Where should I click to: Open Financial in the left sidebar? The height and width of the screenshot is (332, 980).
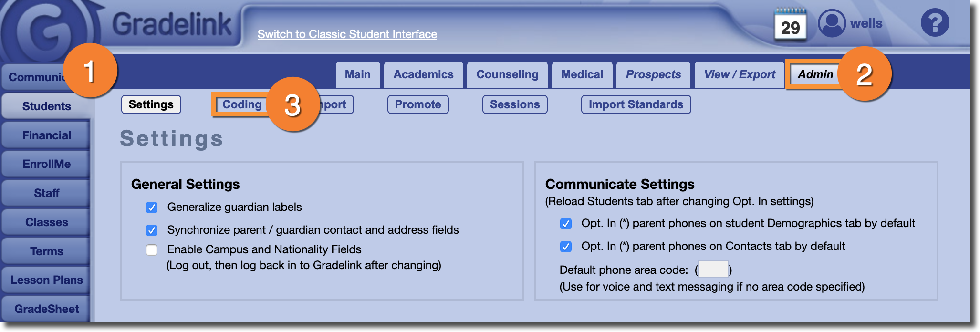pyautogui.click(x=46, y=135)
